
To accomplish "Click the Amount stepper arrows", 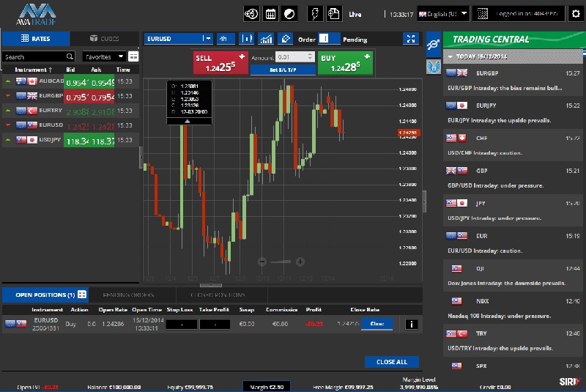I will tap(310, 56).
